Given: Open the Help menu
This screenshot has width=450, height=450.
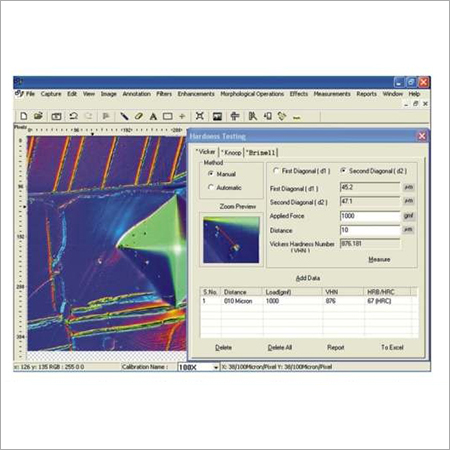Looking at the screenshot, I should [414, 94].
